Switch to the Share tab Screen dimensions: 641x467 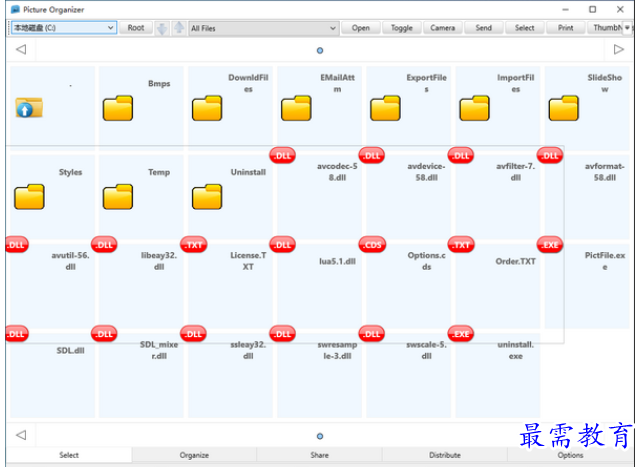(x=319, y=455)
